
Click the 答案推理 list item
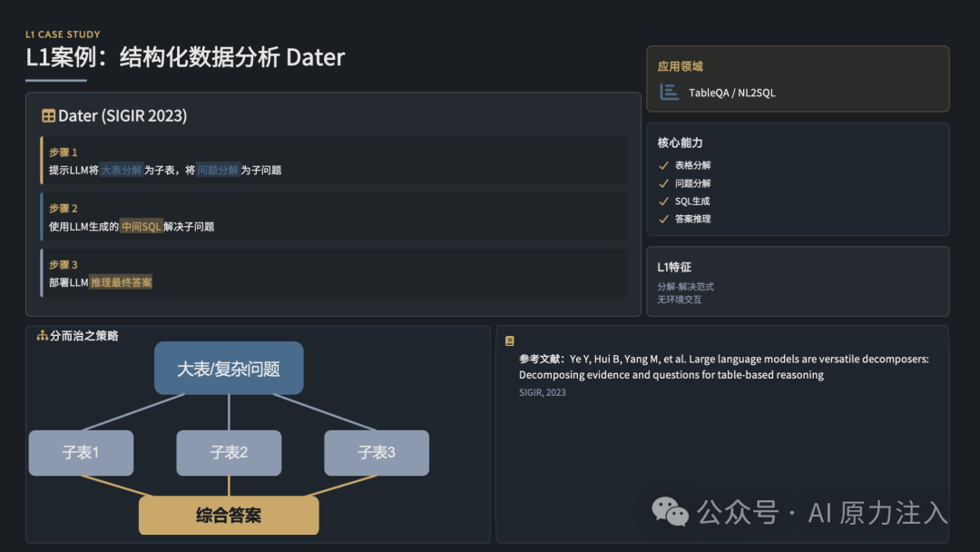click(x=692, y=220)
